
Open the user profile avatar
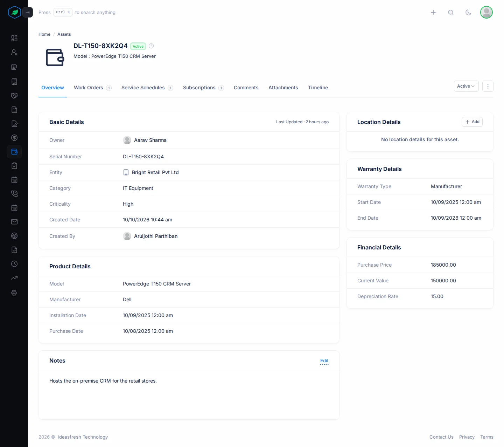[486, 12]
